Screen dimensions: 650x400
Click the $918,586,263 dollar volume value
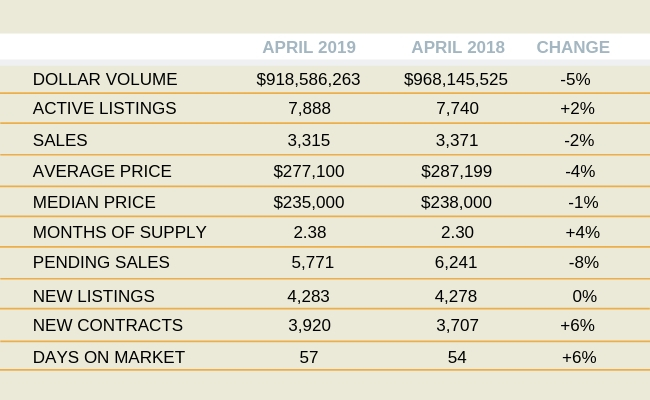(308, 79)
